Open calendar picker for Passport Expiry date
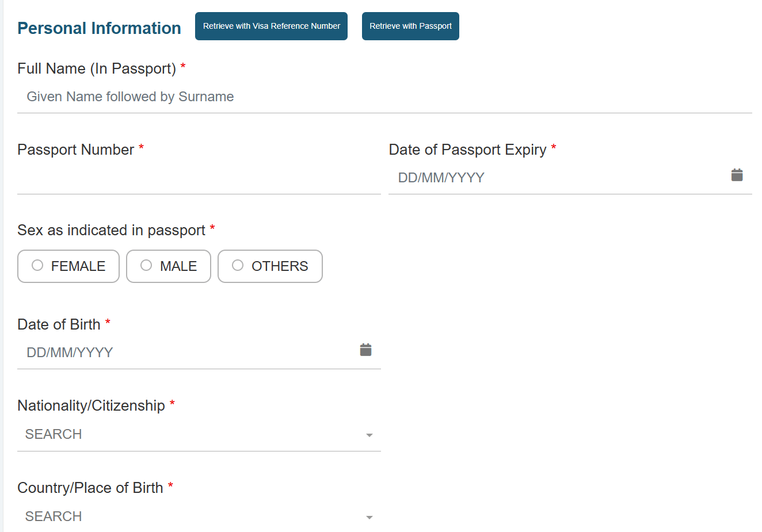762x532 pixels. click(737, 175)
